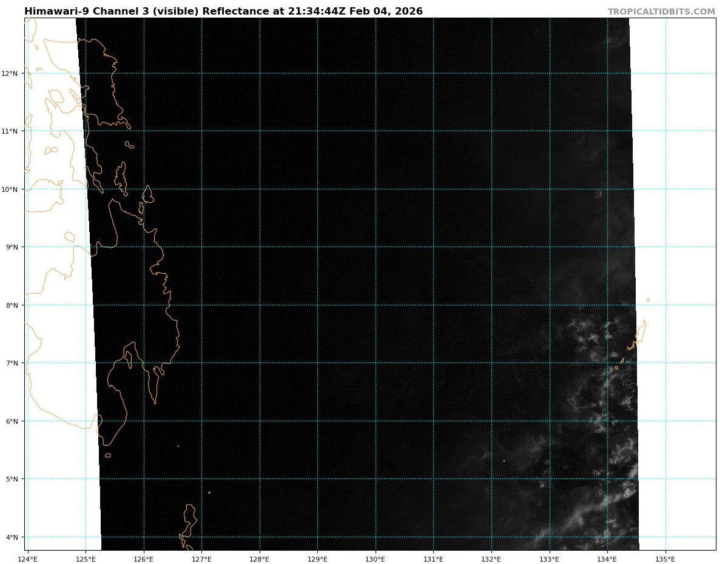Screen dimensions: 728x564
Task: Select the 127°E longitude axis label
Action: pos(201,559)
